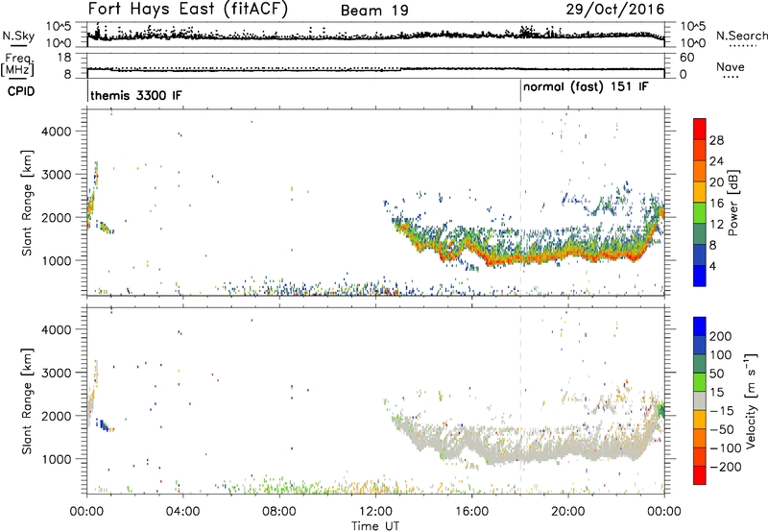Click the "28" tick on Power color bar
The height and width of the screenshot is (532, 768).
[716, 140]
